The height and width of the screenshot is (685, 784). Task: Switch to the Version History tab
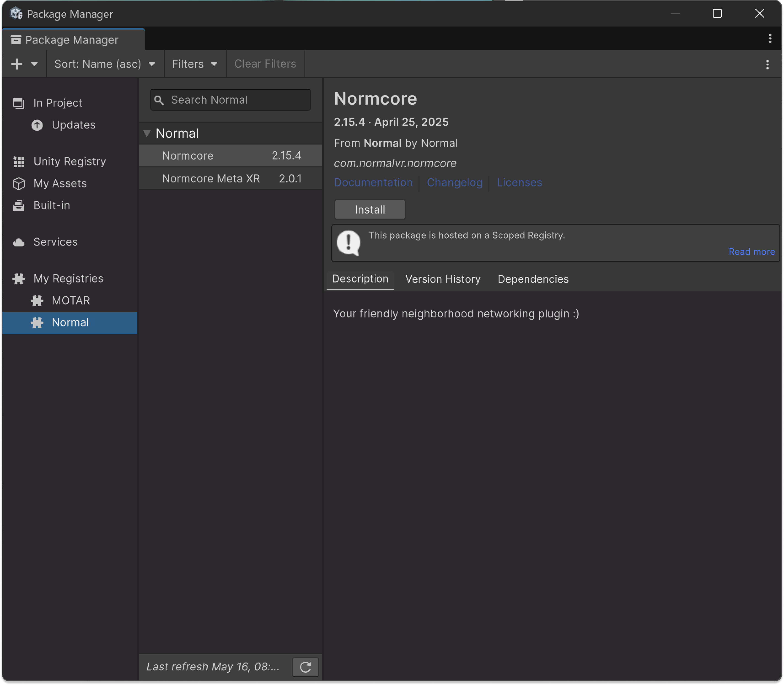click(x=443, y=279)
